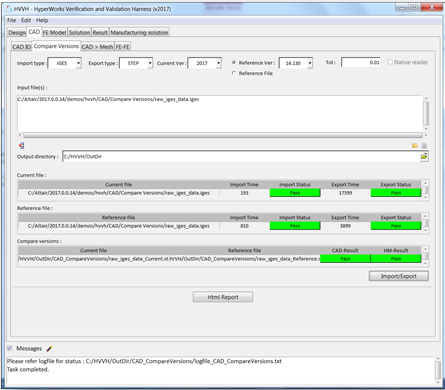Click the remove input file icon
Image resolution: width=445 pixels, height=390 pixels.
click(22, 145)
